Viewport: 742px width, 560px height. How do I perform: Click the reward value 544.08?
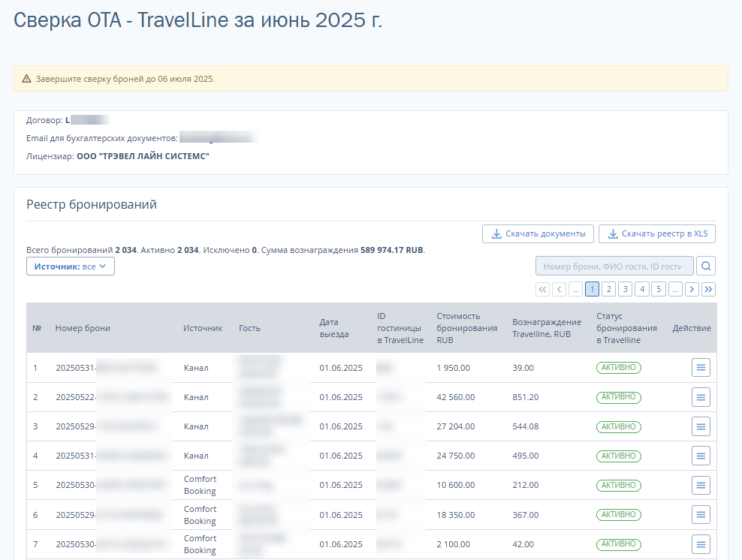(525, 426)
